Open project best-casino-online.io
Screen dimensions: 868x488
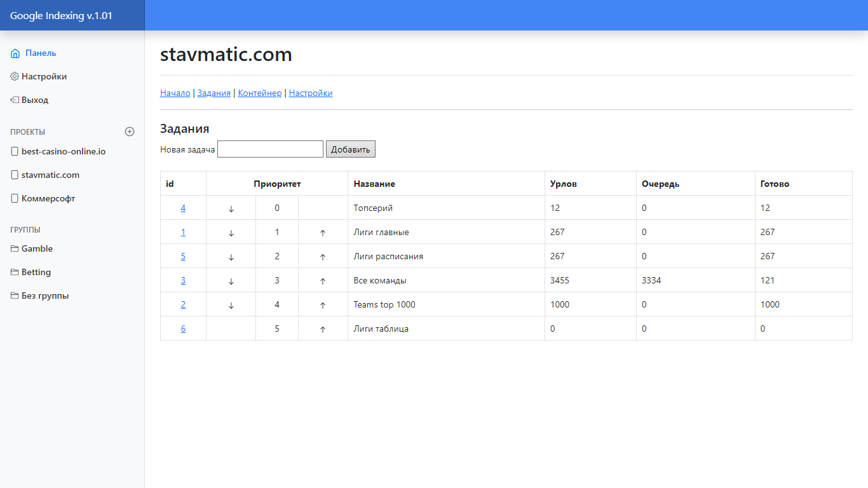64,152
